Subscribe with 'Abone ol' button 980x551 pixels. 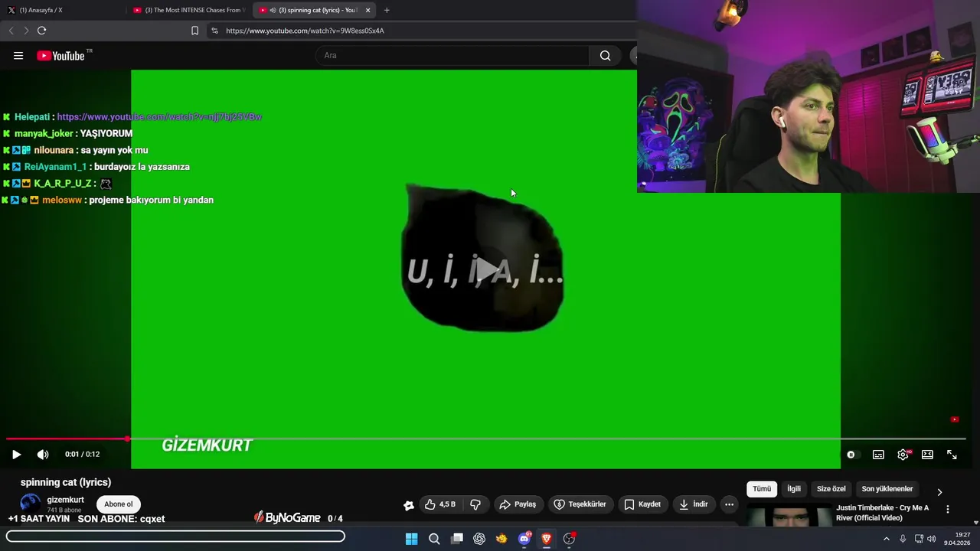click(119, 504)
